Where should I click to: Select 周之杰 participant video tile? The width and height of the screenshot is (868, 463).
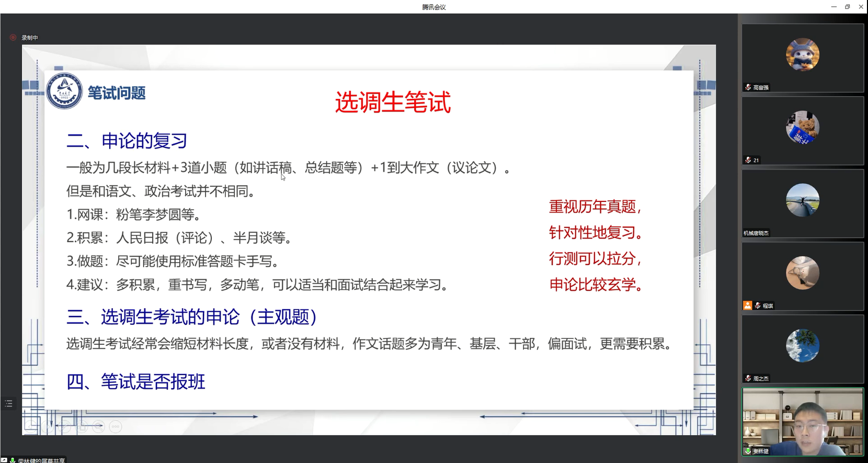coord(803,349)
